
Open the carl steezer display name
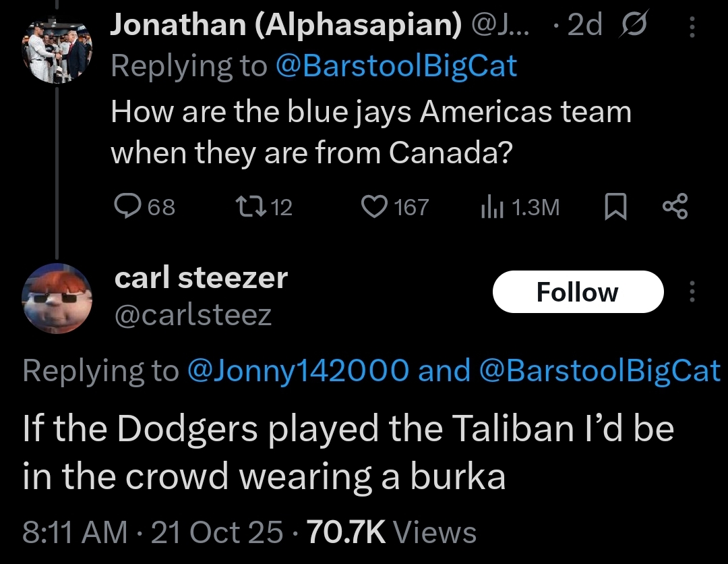click(201, 278)
